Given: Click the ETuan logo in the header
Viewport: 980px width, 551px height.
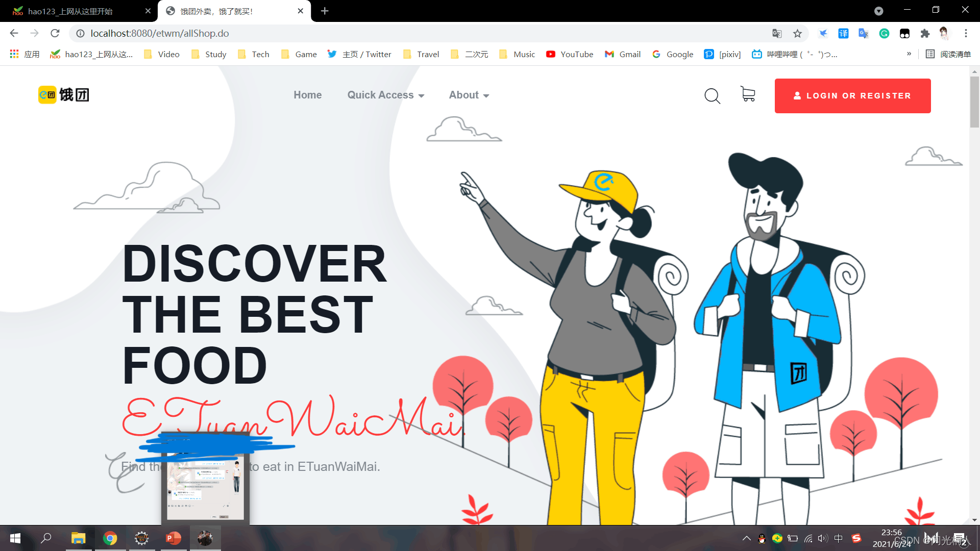Looking at the screenshot, I should tap(64, 95).
